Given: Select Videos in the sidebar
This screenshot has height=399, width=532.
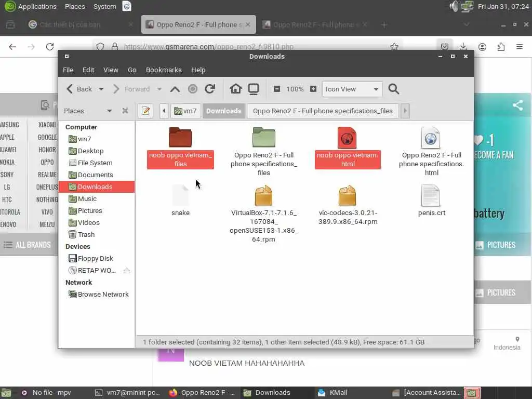Looking at the screenshot, I should pyautogui.click(x=97, y=222).
